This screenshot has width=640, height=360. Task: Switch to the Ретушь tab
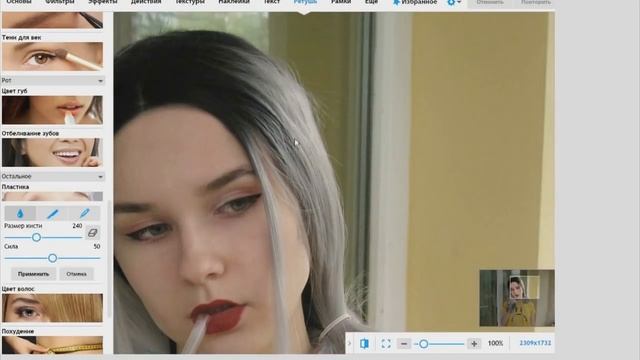[x=305, y=2]
